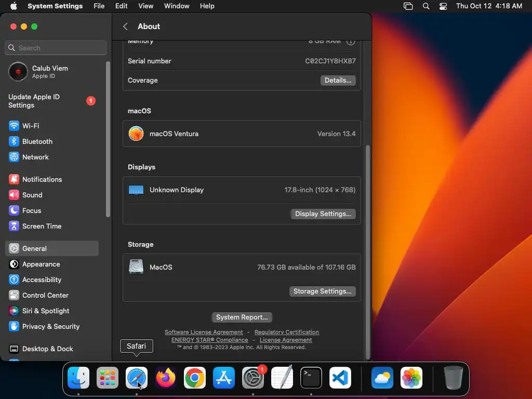The width and height of the screenshot is (532, 399).
Task: Click the serial number C02CJ1Y8HX87
Action: (330, 61)
